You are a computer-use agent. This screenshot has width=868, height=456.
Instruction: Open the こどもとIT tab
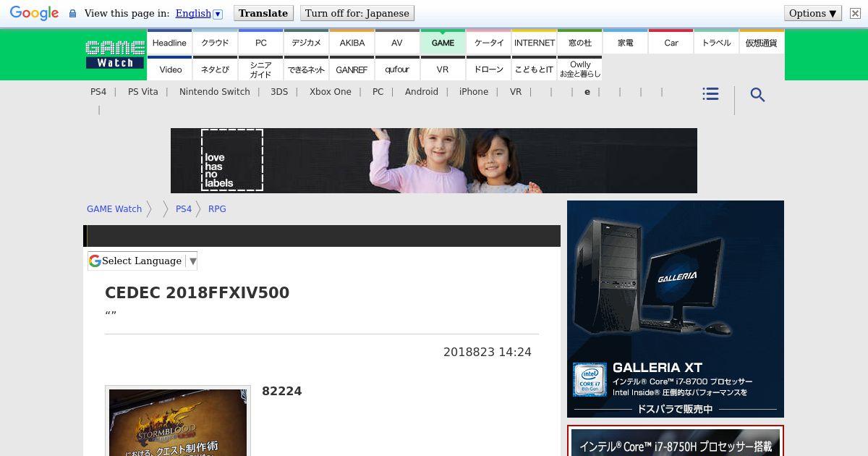(x=534, y=69)
